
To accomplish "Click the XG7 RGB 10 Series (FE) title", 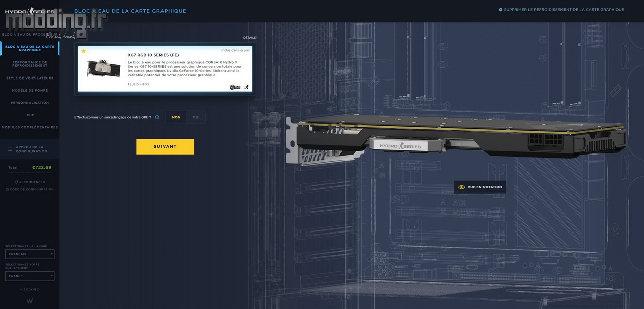I will pos(153,55).
